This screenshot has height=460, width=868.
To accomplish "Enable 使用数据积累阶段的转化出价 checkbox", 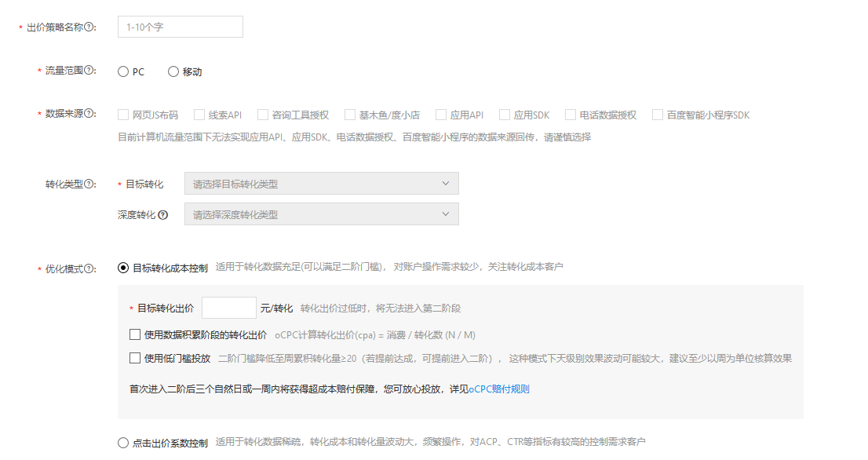I will coord(135,335).
